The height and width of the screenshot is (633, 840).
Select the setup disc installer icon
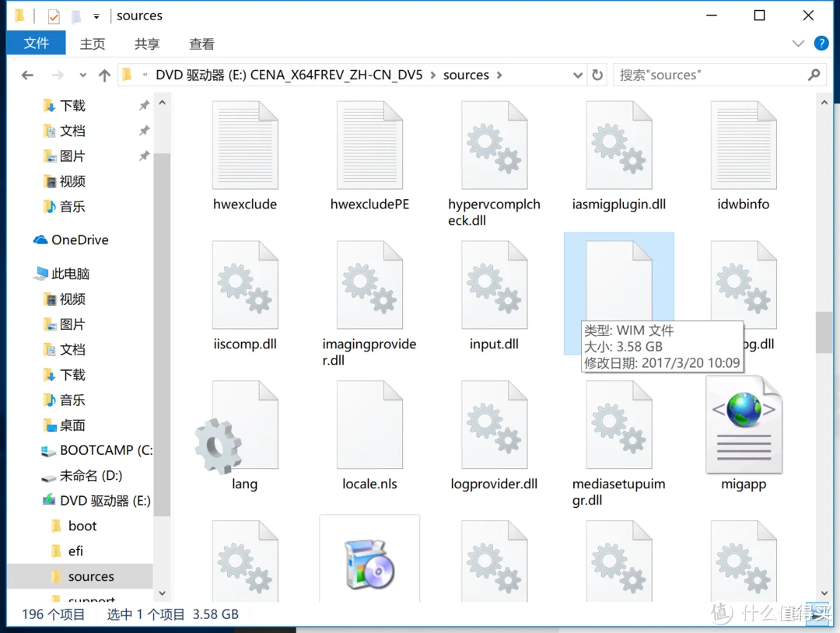point(369,563)
